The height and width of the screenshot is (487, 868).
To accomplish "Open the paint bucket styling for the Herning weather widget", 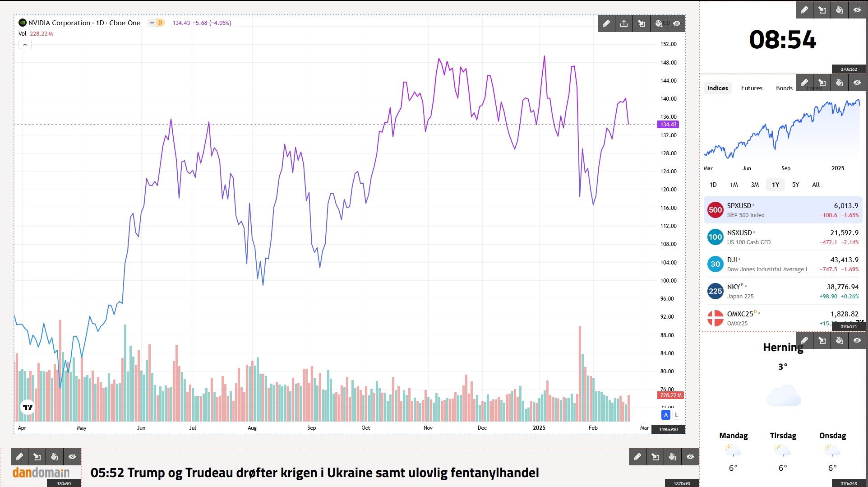I will click(x=840, y=340).
